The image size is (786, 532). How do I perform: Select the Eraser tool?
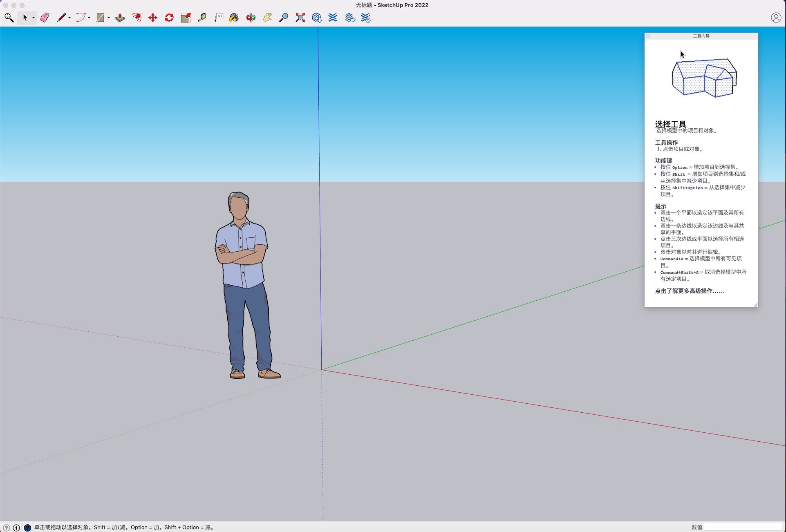(45, 18)
